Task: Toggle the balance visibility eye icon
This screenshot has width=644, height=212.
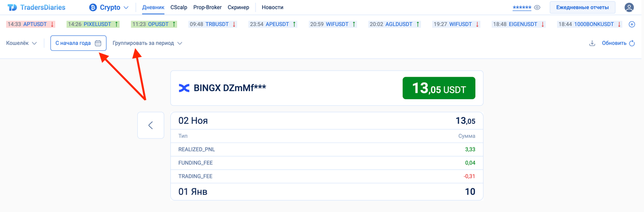Action: [537, 8]
